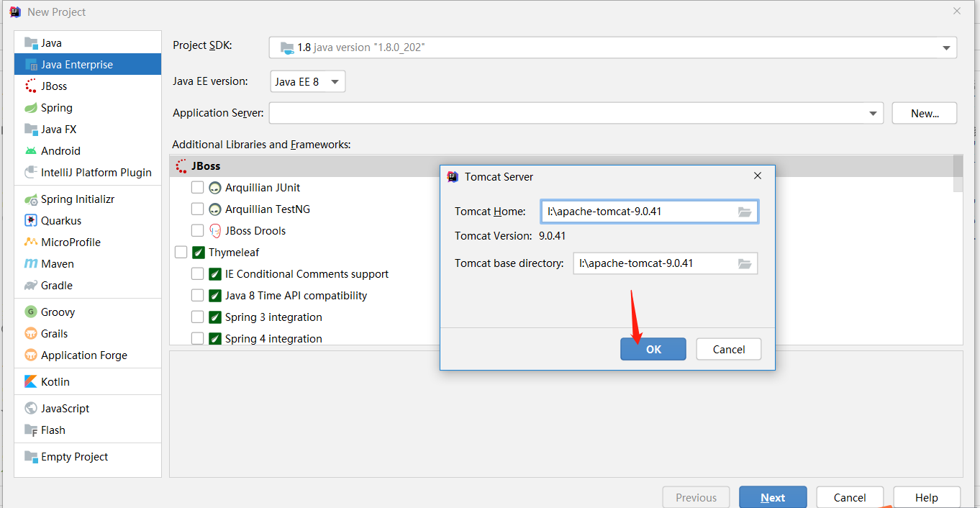
Task: Enable Java 8 Time API compatibility
Action: coord(197,296)
